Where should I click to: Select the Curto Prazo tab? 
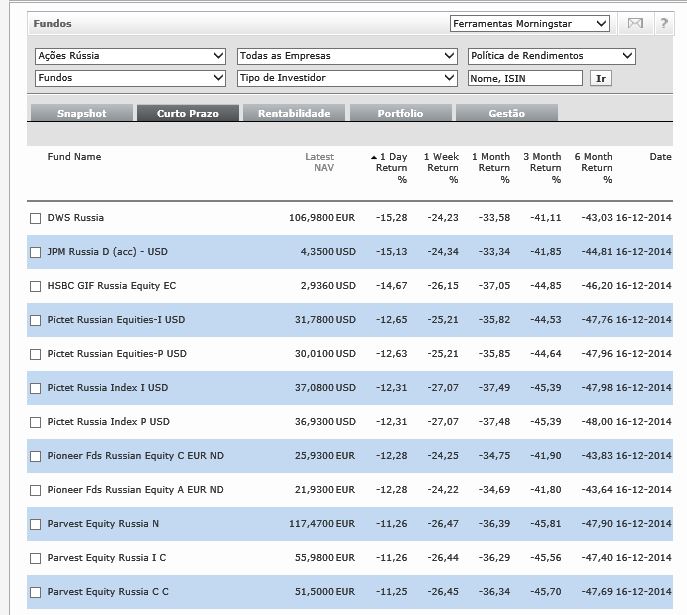188,113
